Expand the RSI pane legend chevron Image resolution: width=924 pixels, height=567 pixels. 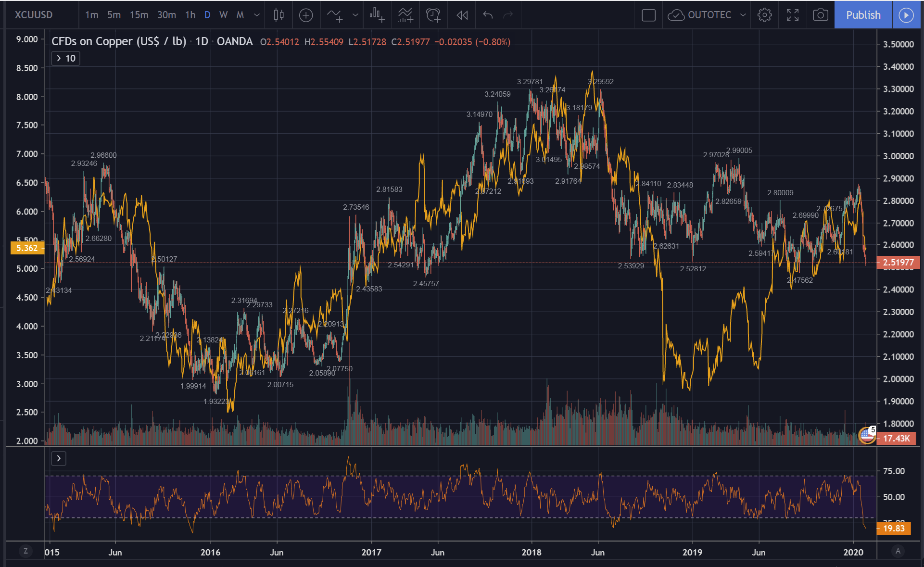pos(59,458)
